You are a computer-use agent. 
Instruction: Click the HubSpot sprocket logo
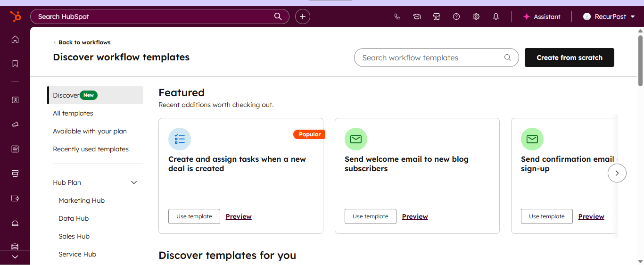(15, 17)
